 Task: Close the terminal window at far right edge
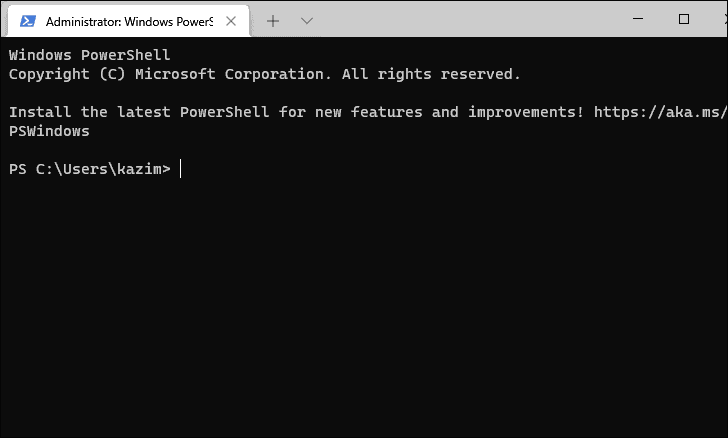pos(726,19)
